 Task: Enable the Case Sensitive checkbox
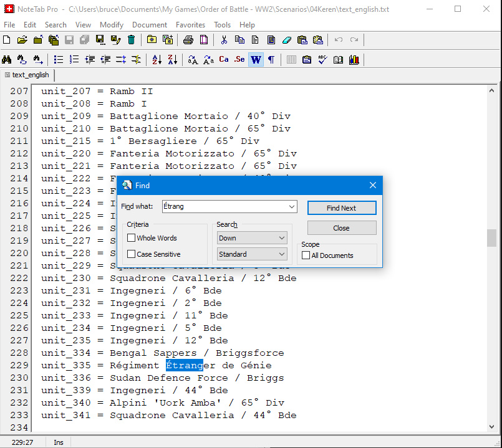click(x=132, y=254)
